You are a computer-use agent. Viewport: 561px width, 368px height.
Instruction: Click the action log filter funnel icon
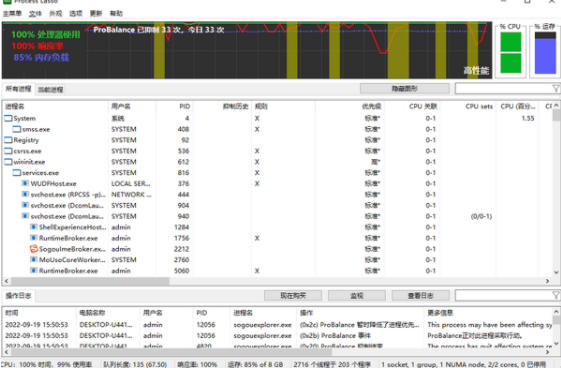coord(556,295)
